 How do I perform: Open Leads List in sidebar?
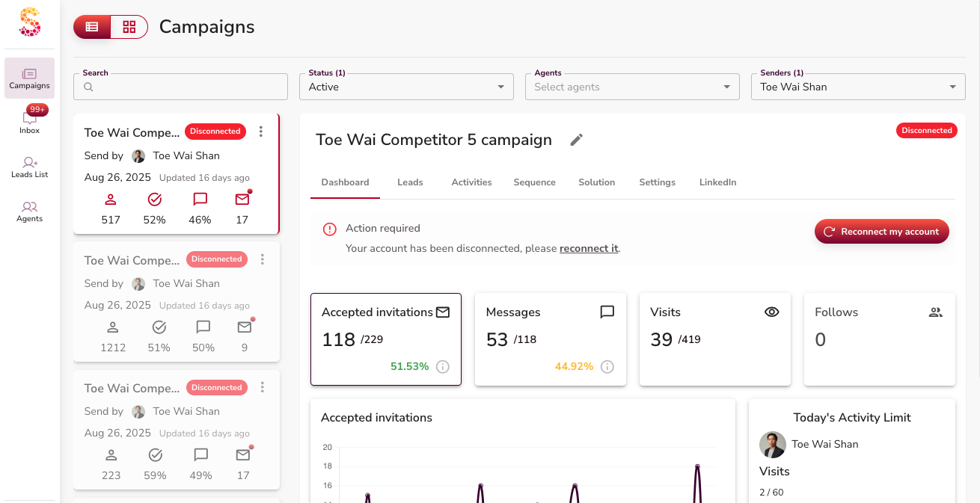coord(29,167)
